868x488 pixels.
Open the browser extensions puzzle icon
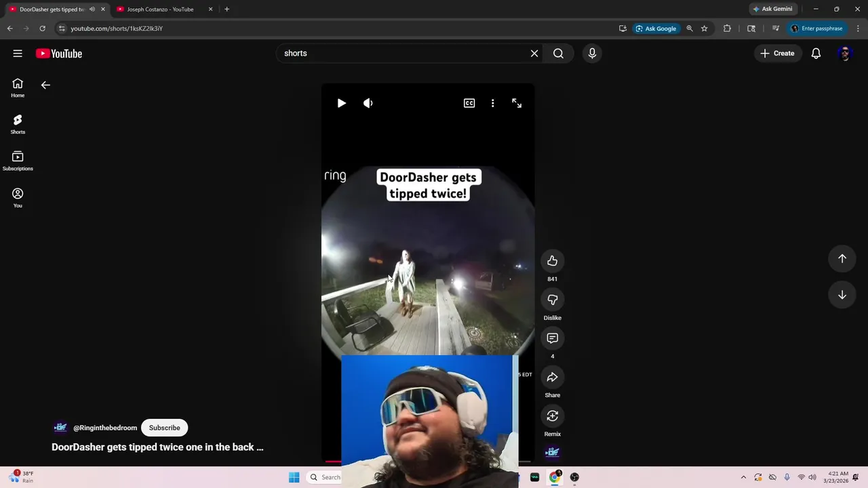click(727, 28)
